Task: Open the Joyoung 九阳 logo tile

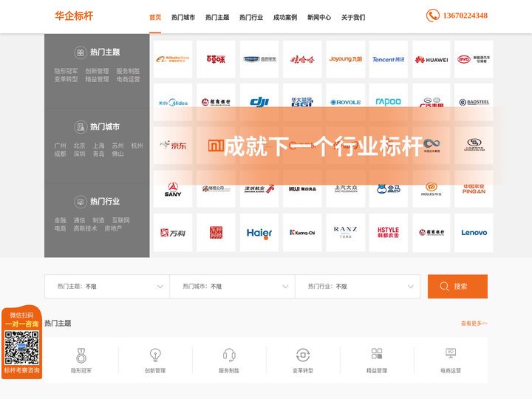Action: point(345,59)
